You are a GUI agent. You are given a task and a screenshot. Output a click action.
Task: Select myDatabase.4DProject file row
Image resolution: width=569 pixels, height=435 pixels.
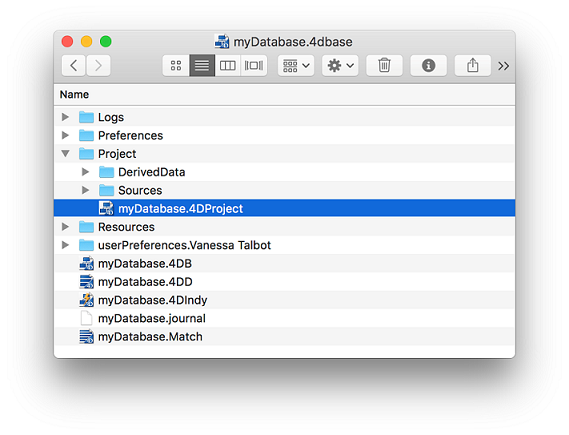(284, 208)
